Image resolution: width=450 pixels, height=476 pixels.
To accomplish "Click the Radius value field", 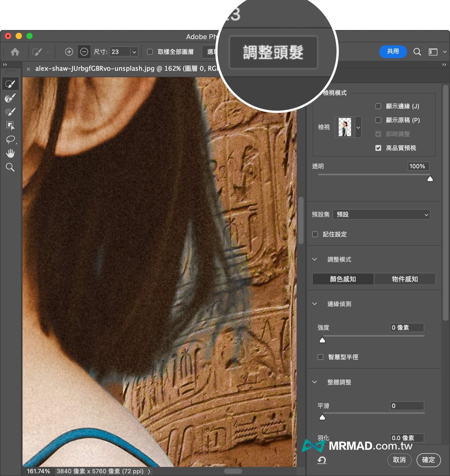I will point(407,328).
